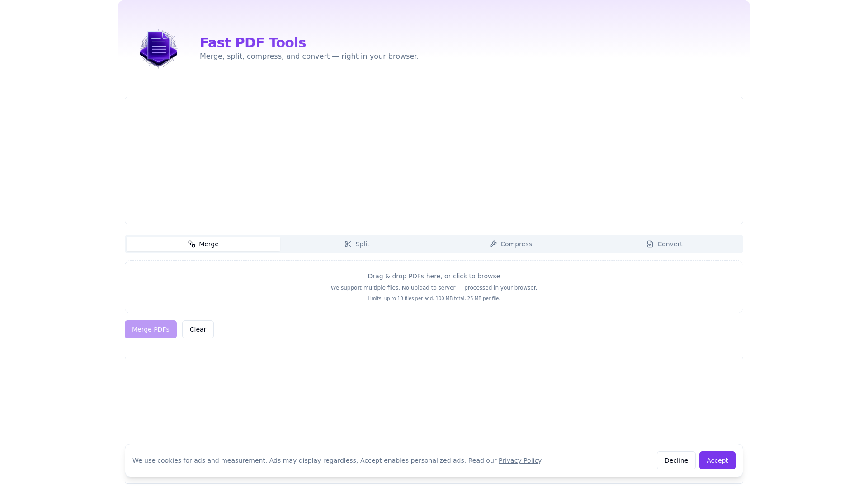Viewport: 868px width, 488px height.
Task: Open the Compress tab
Action: click(x=511, y=244)
